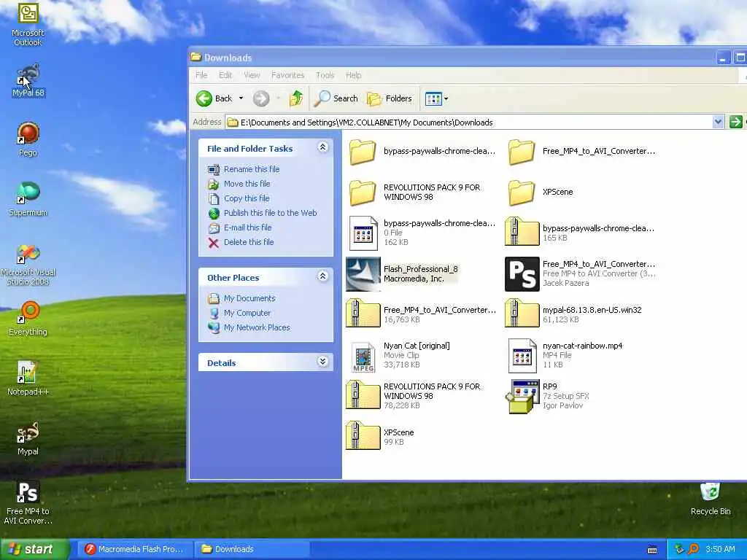Go up one folder level
Viewport: 747px width, 560px height.
click(x=296, y=98)
